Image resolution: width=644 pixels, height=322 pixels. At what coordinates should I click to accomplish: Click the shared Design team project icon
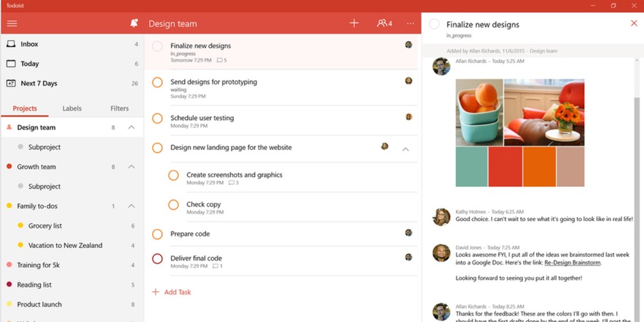click(x=9, y=128)
